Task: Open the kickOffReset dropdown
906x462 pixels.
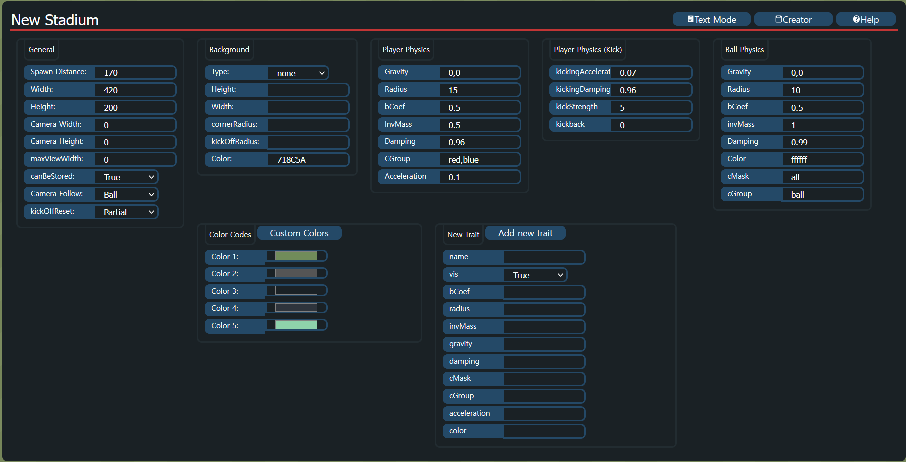Action: click(127, 212)
